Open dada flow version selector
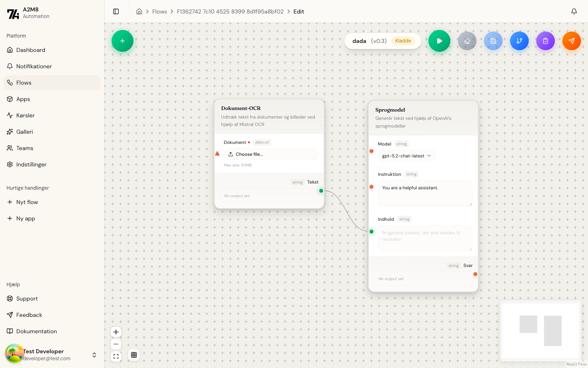Screen dimensions: 588x368 (383, 41)
